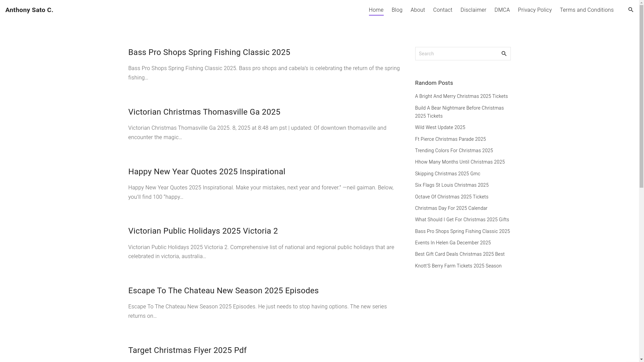644x362 pixels.
Task: Open post Bass Pro Shops Spring Fishing Classic 2025 heading
Action: 209,52
